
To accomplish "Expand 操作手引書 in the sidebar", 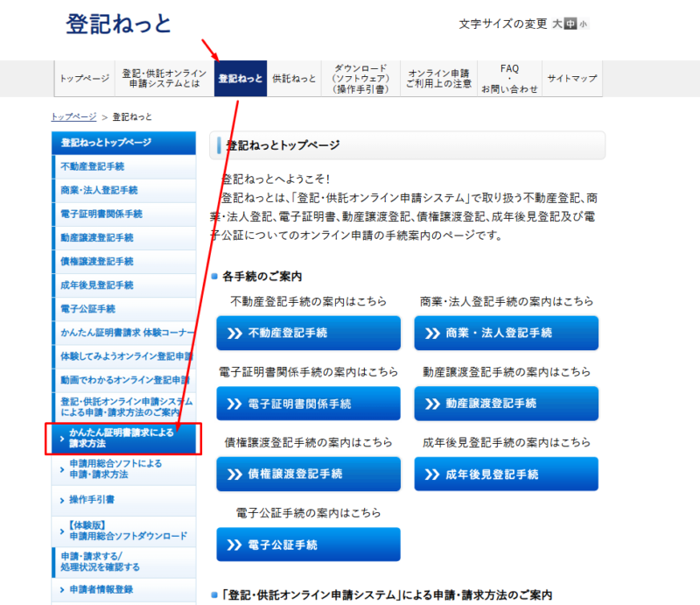I will pos(123,499).
